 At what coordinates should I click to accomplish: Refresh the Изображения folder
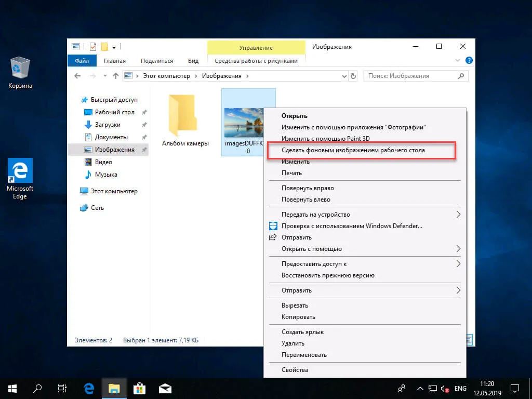point(353,76)
